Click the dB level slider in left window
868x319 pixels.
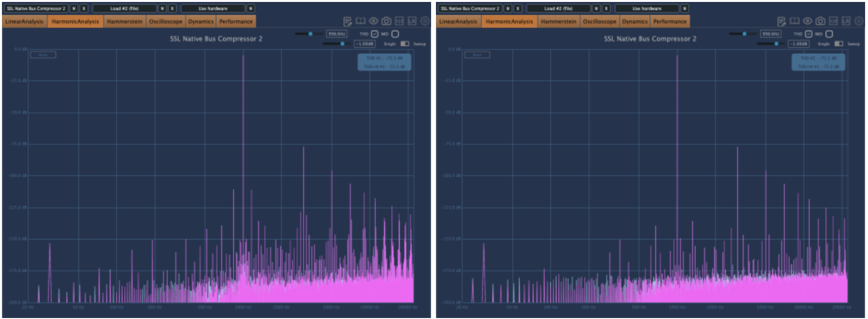[x=338, y=44]
